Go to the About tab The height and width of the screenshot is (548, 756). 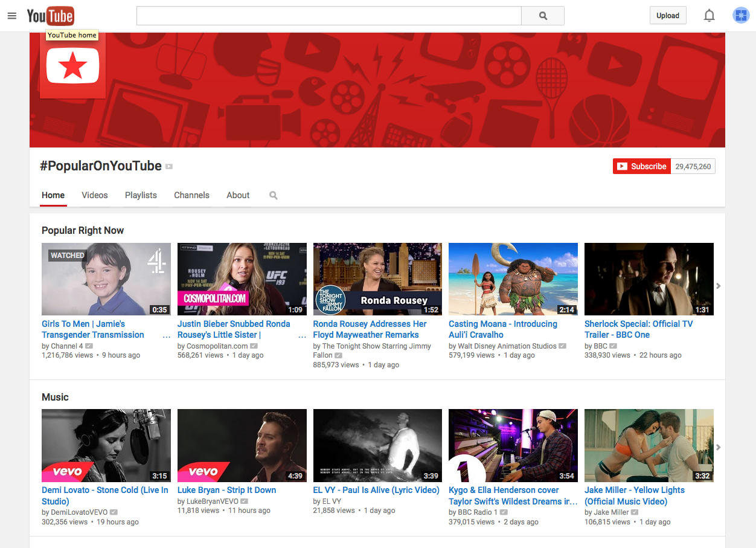pyautogui.click(x=238, y=195)
